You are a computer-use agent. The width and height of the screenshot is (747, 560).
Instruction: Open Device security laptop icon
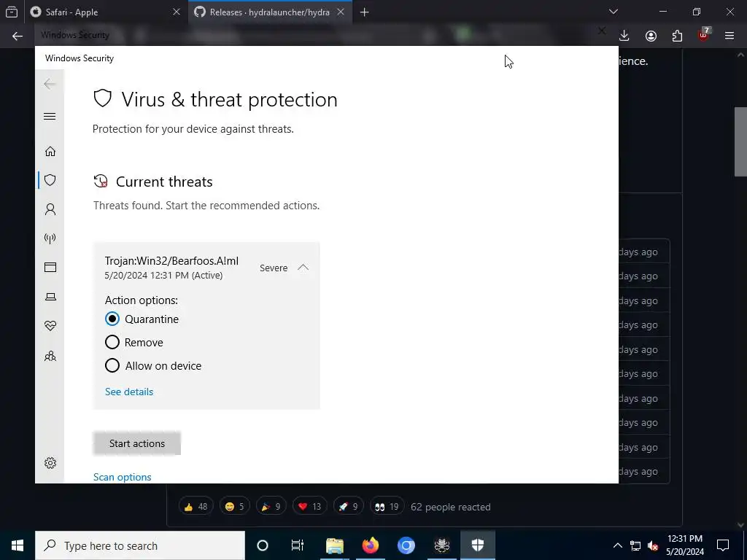tap(50, 297)
